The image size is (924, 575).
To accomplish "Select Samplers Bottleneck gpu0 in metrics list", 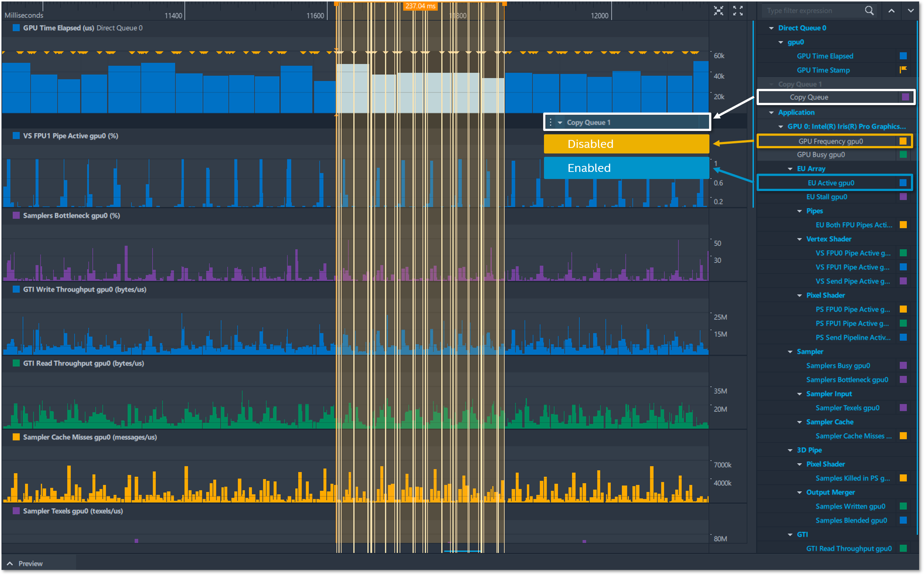I will [x=847, y=379].
